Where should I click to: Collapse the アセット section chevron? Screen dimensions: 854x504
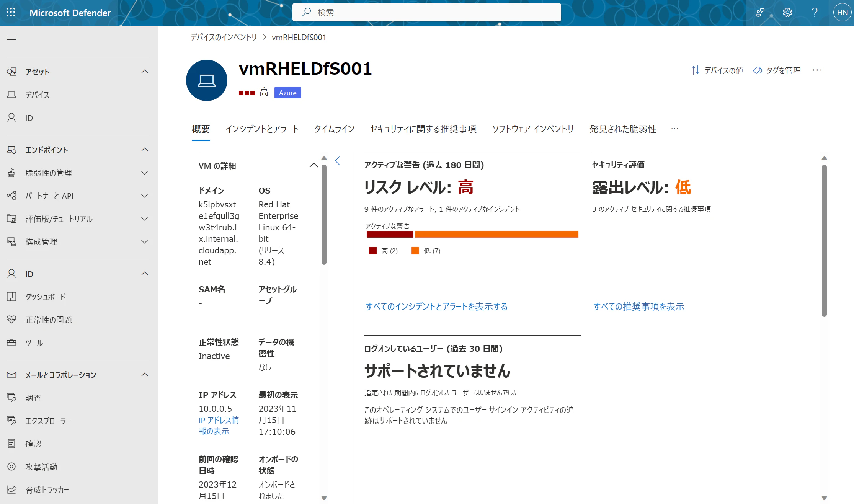point(145,72)
